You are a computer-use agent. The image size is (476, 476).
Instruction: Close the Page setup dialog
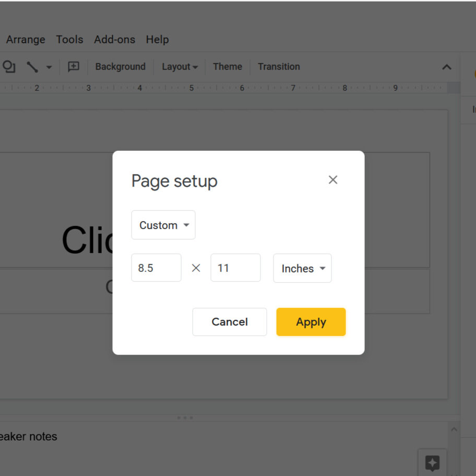tap(333, 180)
